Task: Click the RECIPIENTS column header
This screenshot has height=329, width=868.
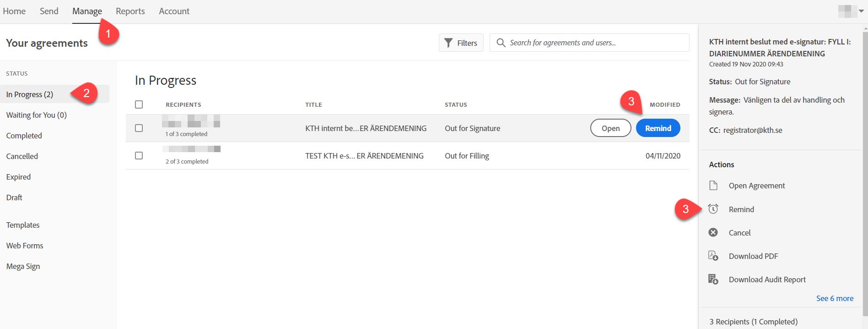Action: coord(183,104)
